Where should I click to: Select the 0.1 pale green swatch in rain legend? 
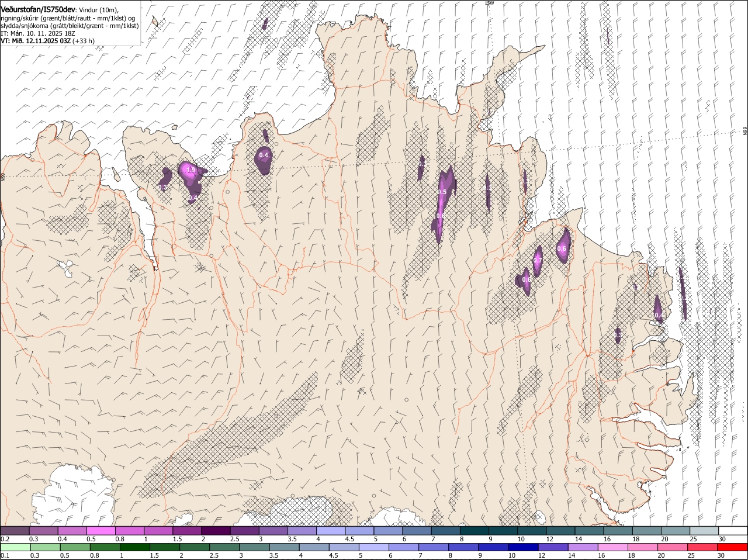tap(16, 548)
